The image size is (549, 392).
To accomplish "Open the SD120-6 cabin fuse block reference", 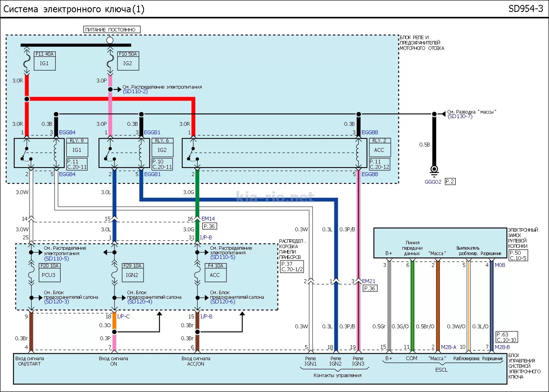I will pos(223,302).
